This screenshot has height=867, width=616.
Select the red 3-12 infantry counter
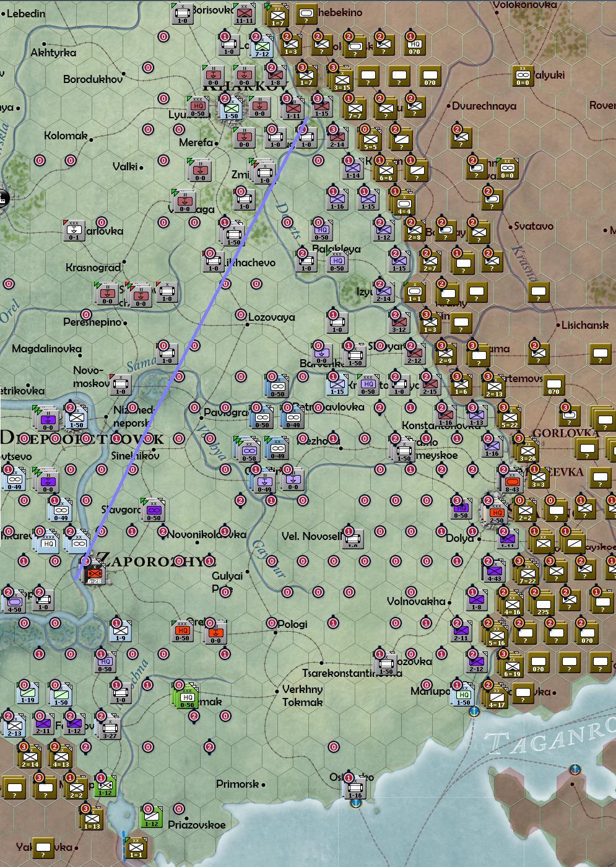(399, 323)
